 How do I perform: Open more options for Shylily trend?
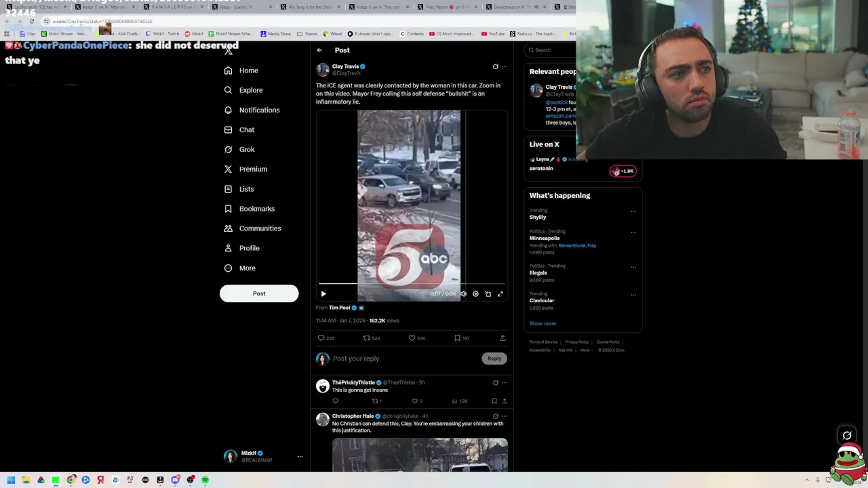633,211
